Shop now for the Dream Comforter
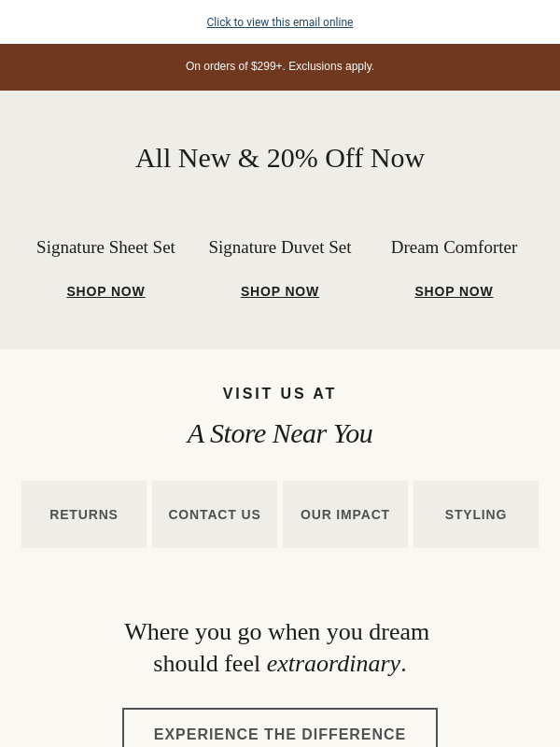This screenshot has height=747, width=560. tap(454, 291)
